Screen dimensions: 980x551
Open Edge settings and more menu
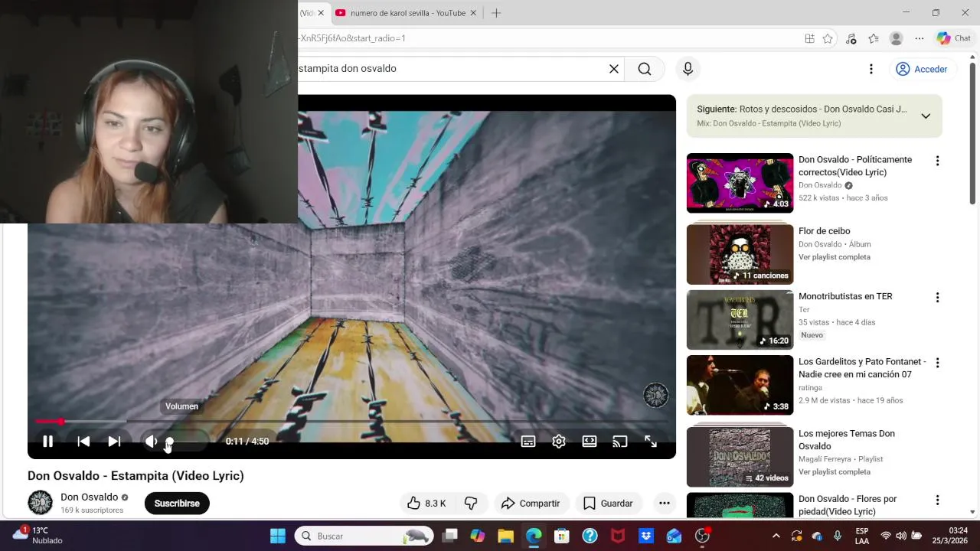pos(920,39)
